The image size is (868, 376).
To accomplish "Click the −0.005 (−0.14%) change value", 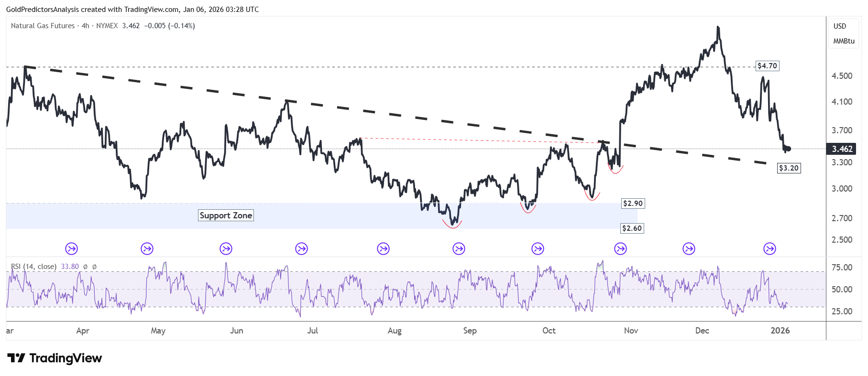I will [x=169, y=26].
